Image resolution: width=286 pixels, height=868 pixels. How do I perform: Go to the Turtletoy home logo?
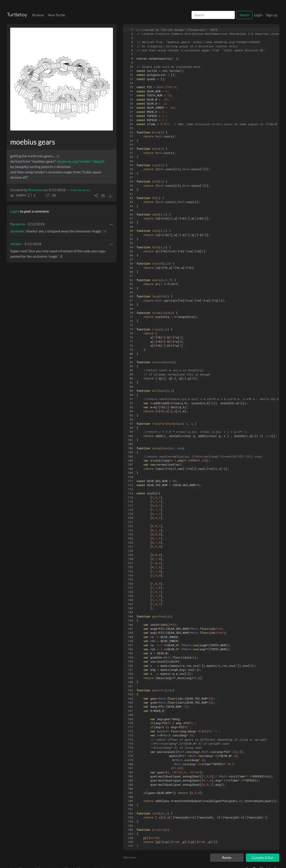point(17,15)
